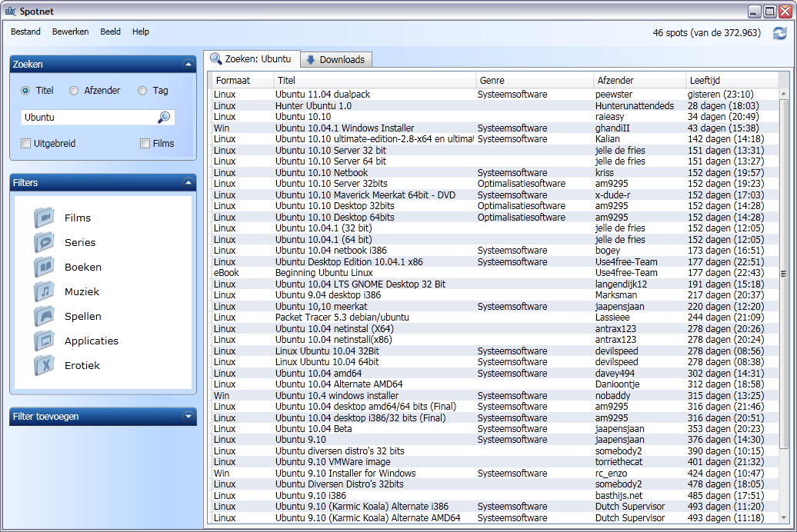Select row 'Ubuntu 10.4 windows installer'
The width and height of the screenshot is (797, 532).
(495, 395)
